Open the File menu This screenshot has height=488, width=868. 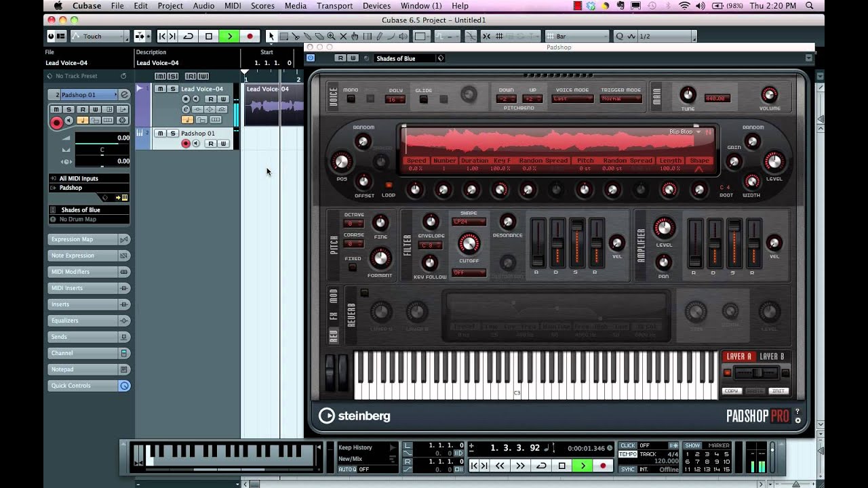(117, 6)
